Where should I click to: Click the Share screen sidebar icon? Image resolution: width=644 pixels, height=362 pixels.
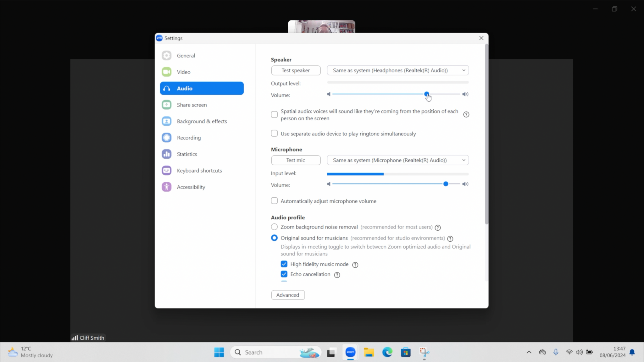167,105
